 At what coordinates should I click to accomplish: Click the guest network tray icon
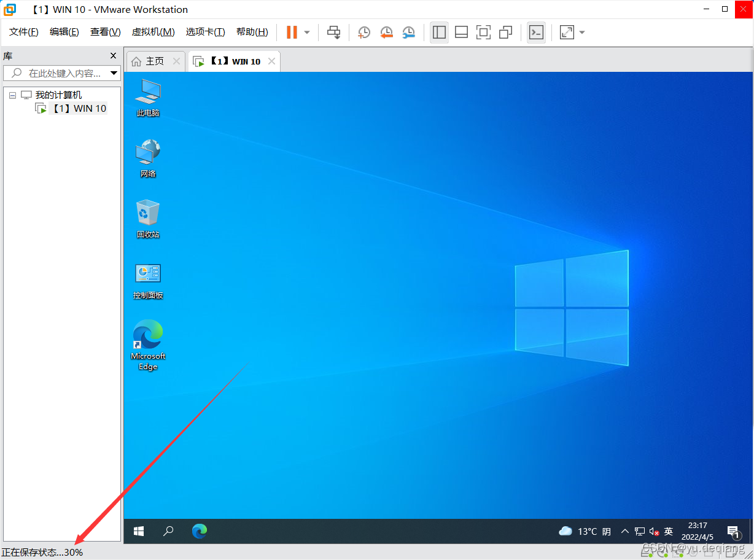[x=640, y=531]
